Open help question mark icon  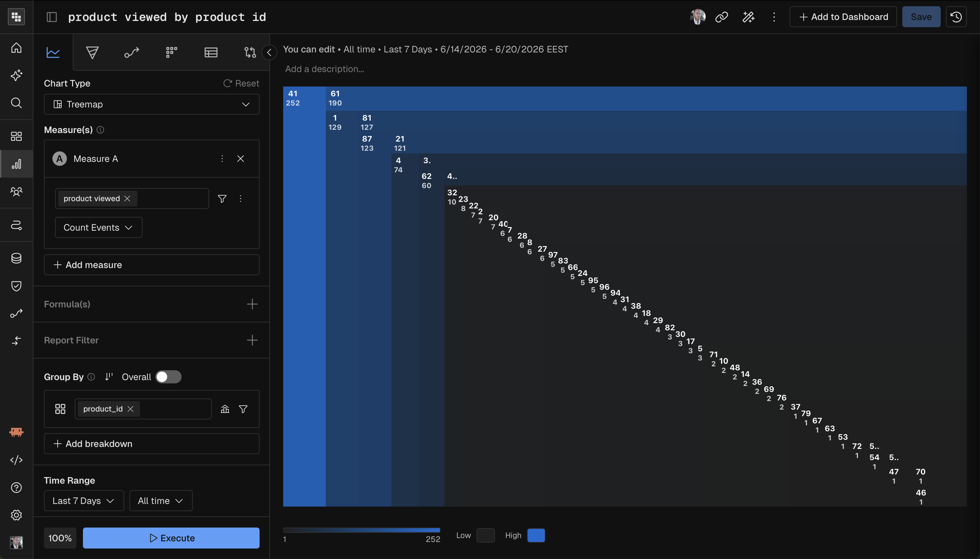point(16,488)
